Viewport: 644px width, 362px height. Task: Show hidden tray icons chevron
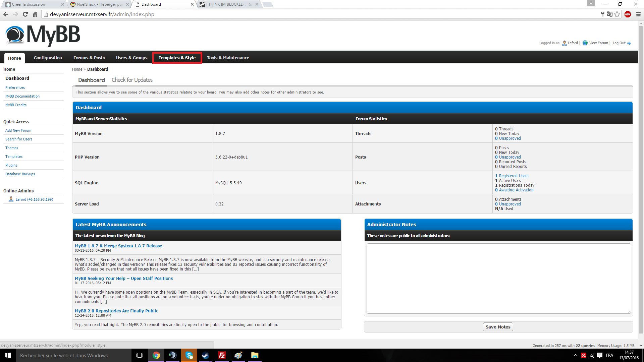click(x=576, y=355)
